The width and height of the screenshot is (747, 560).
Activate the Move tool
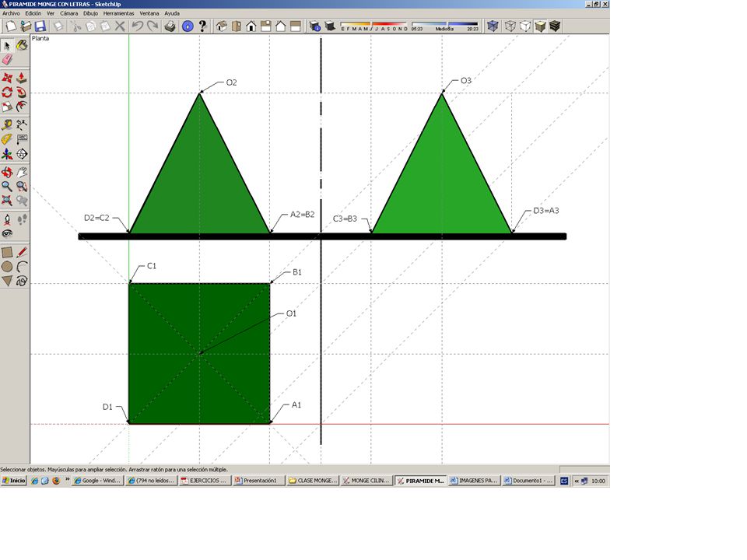7,78
